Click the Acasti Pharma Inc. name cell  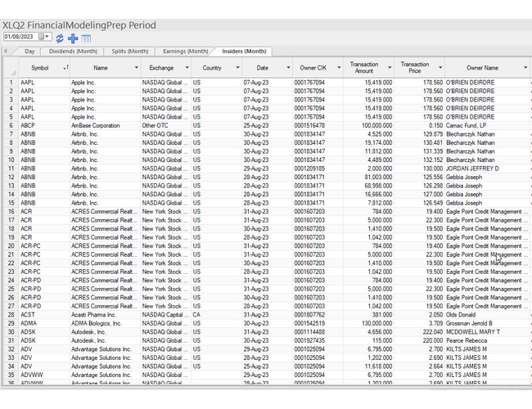[x=106, y=315]
